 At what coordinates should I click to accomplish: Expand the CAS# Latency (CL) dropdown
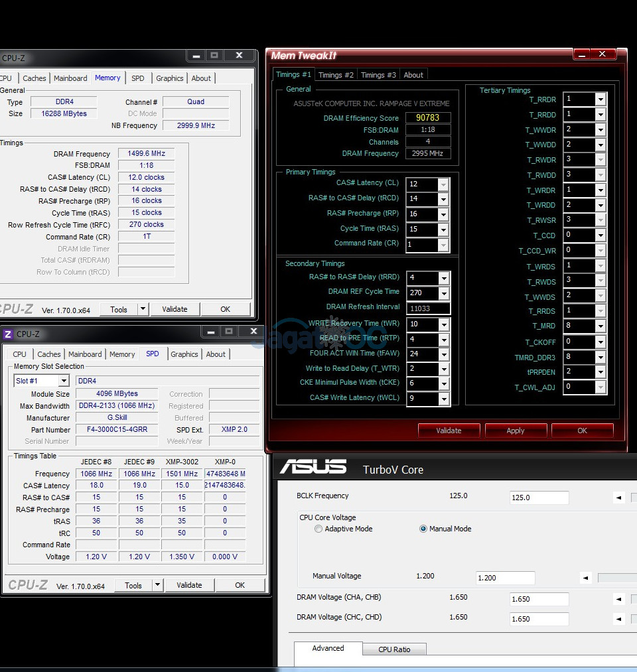443,184
